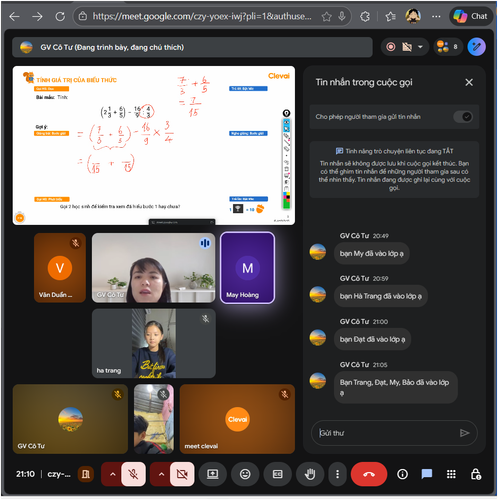Go back in browser history

(x=15, y=16)
